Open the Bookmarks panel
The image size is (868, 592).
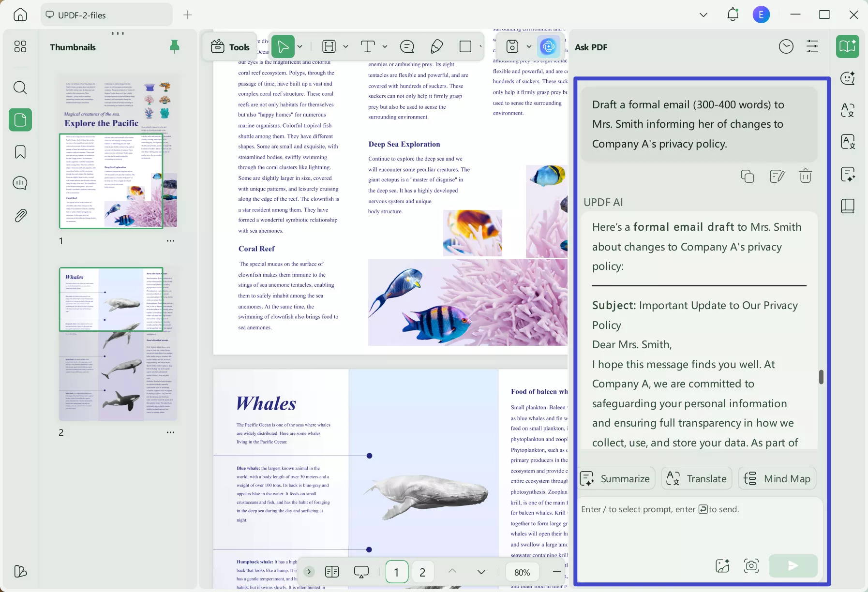[x=20, y=152]
